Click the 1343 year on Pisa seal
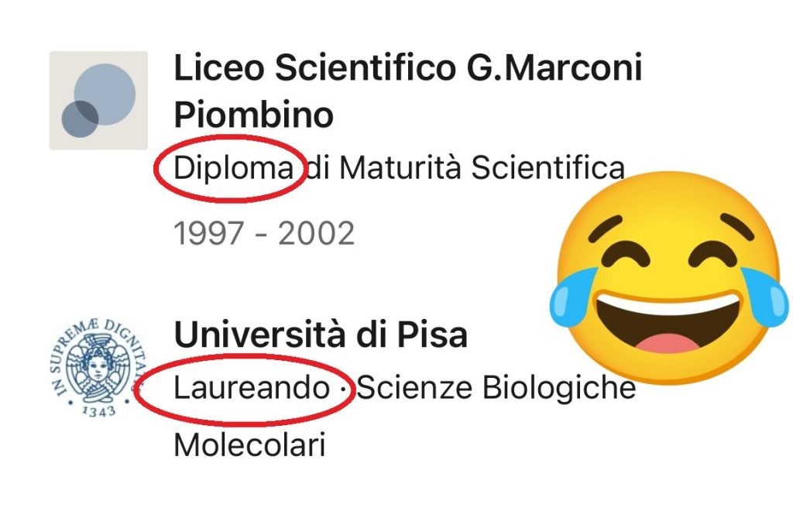 pyautogui.click(x=99, y=408)
